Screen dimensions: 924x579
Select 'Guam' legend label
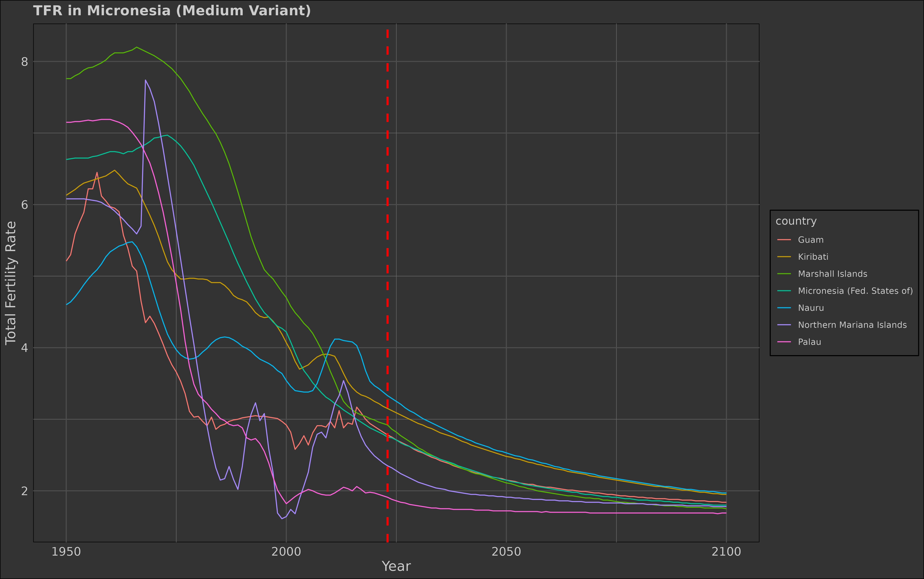811,240
